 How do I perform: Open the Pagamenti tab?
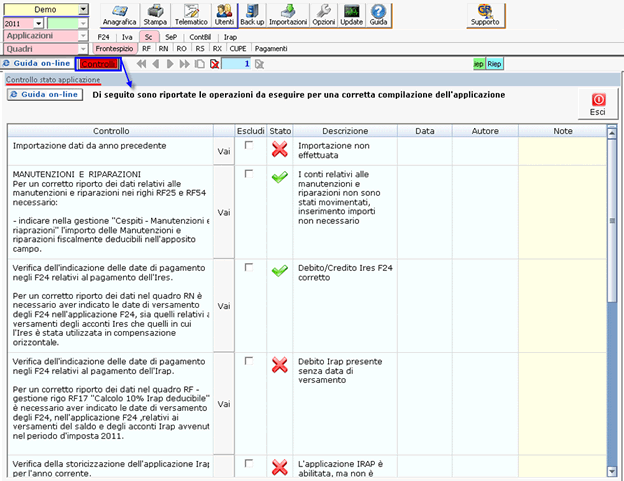[x=271, y=49]
